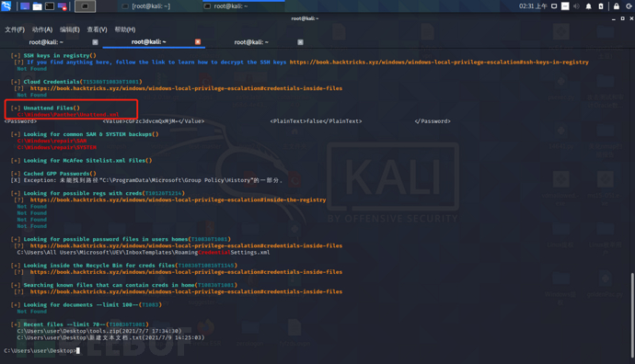Close the active second terminal tab
Screen dimensions: 635x364
coord(198,41)
